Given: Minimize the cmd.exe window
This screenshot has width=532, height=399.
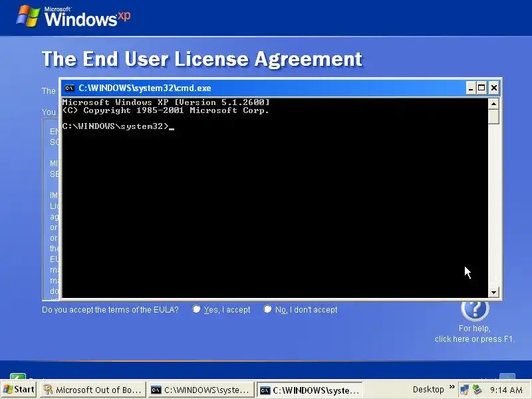Looking at the screenshot, I should coord(471,88).
